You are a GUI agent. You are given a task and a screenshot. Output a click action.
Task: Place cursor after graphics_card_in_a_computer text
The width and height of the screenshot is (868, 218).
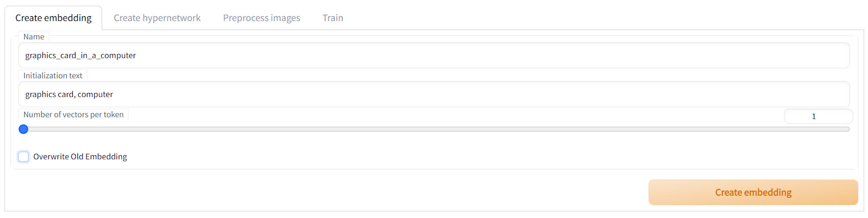click(136, 56)
